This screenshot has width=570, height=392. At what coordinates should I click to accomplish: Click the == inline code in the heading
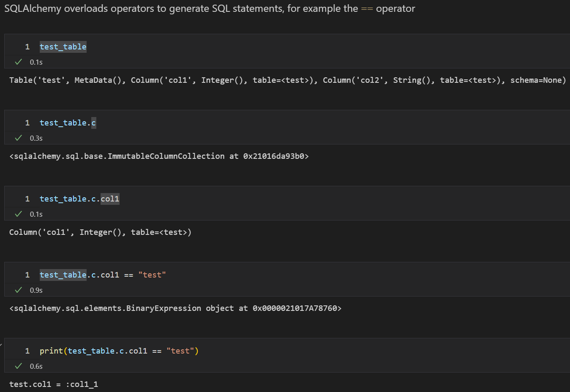[367, 8]
